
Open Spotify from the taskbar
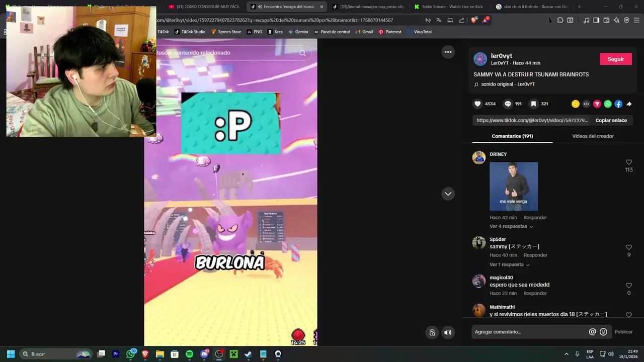tap(189, 354)
